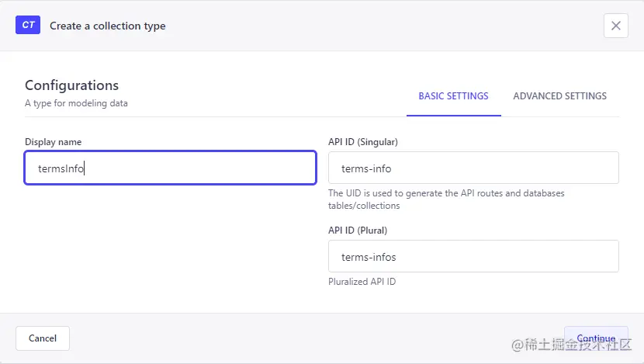Click the "API ID (Plural)" label
This screenshot has height=364, width=644.
[x=358, y=231]
